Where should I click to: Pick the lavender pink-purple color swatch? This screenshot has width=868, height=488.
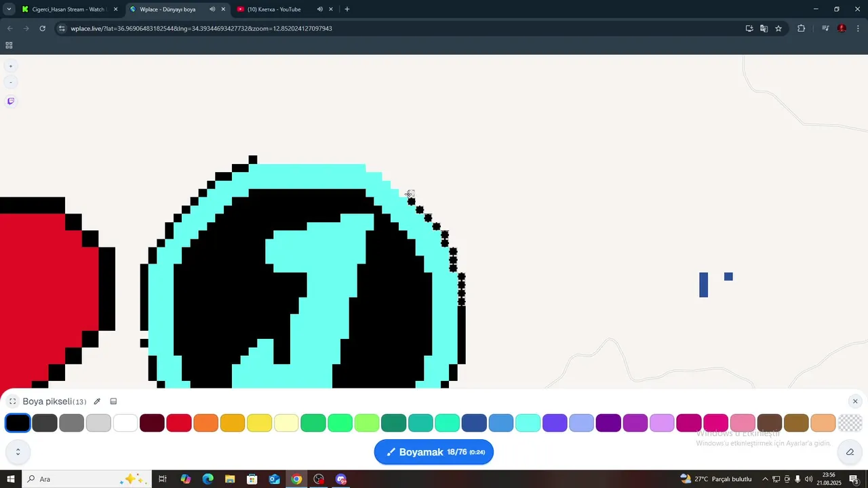[x=662, y=423]
